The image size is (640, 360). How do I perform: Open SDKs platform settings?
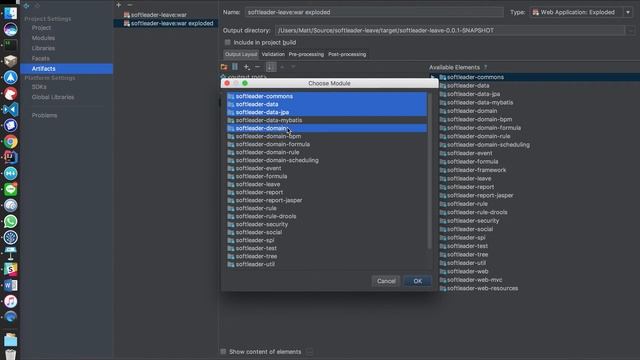(x=39, y=87)
